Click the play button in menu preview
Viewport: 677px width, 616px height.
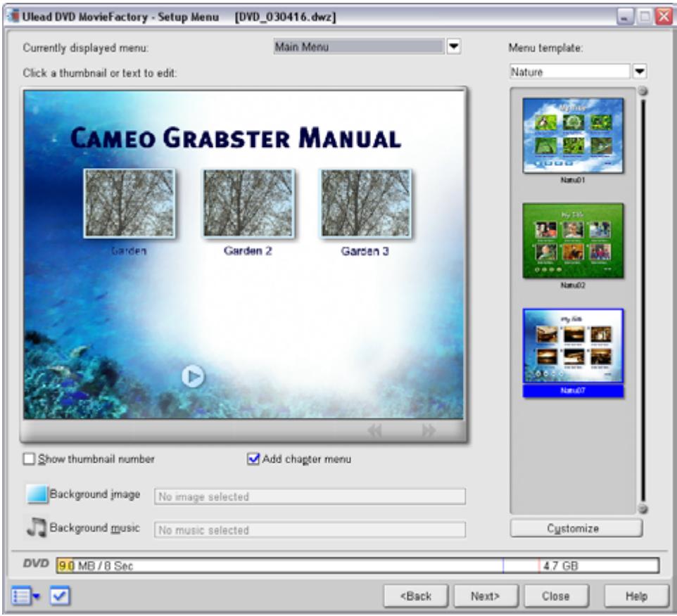[x=193, y=377]
